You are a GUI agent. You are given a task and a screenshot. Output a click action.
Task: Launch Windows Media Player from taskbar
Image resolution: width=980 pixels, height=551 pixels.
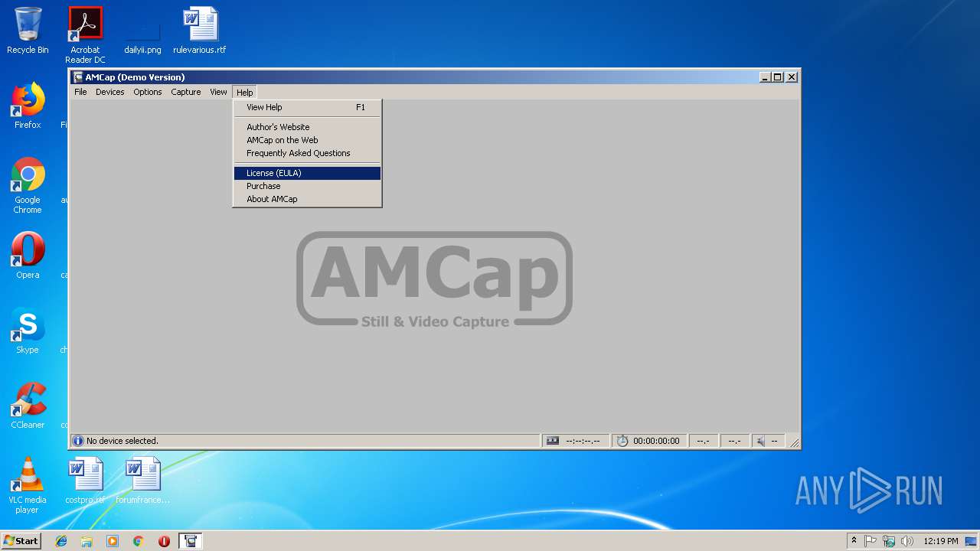point(113,541)
